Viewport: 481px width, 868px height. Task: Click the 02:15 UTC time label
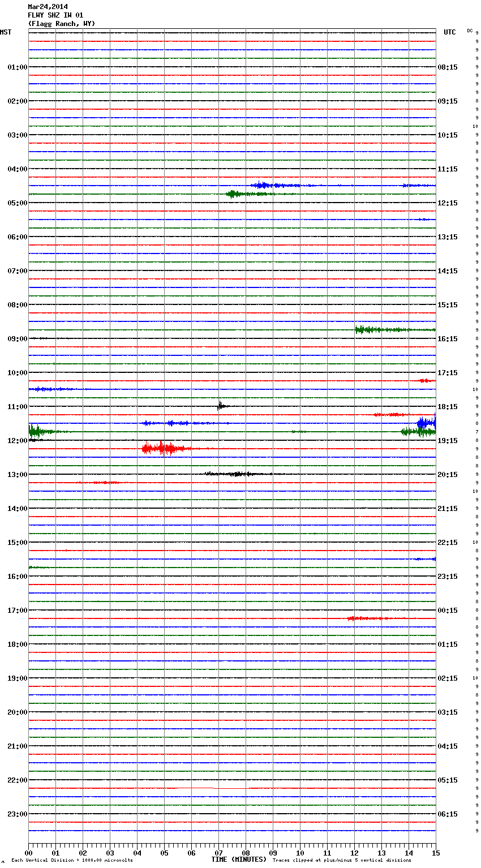(448, 678)
